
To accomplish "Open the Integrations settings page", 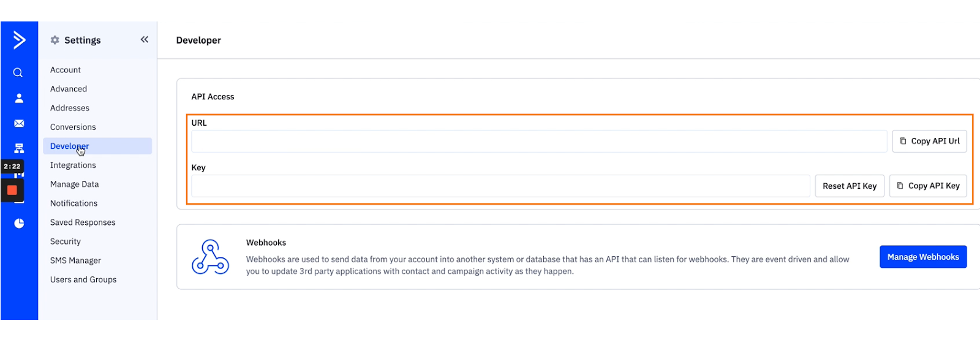I will [x=73, y=165].
